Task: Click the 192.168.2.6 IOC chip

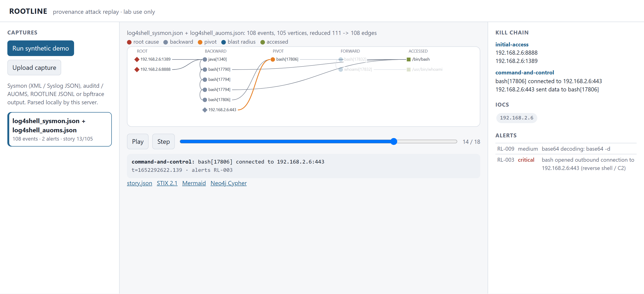Action: (517, 118)
